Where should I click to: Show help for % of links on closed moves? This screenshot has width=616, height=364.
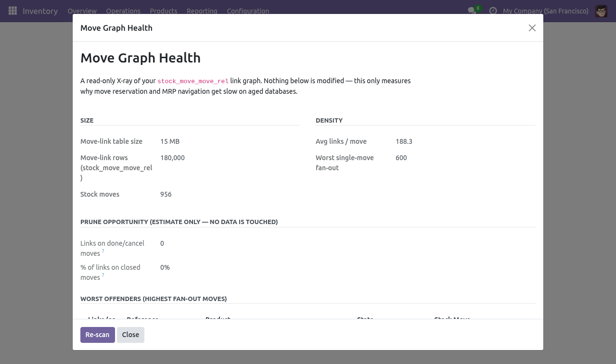click(103, 275)
